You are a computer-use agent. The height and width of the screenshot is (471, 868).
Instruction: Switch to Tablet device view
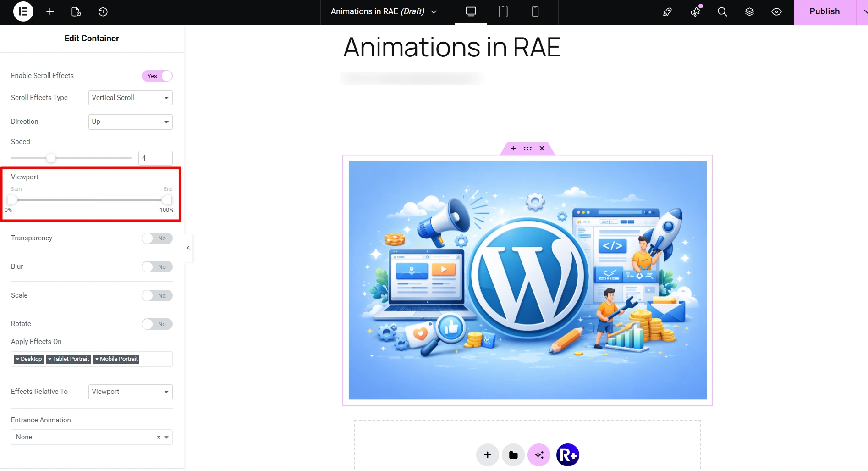click(503, 11)
